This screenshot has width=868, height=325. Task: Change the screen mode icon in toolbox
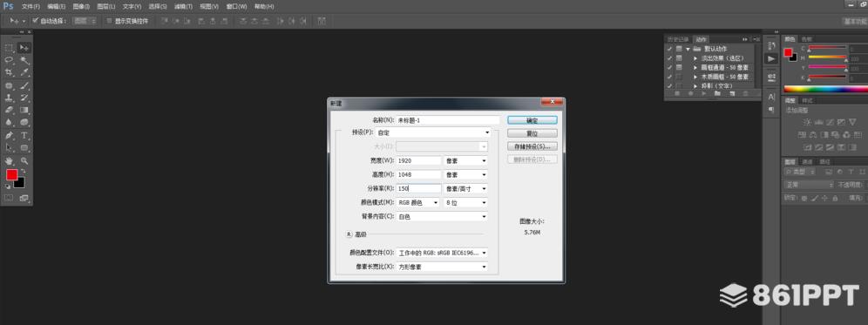coord(24,198)
